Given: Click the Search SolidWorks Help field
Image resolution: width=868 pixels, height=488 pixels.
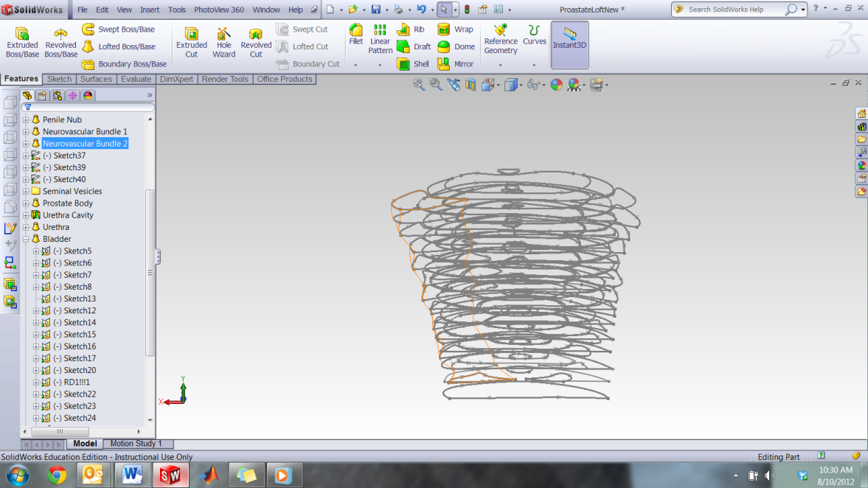Looking at the screenshot, I should coord(733,10).
